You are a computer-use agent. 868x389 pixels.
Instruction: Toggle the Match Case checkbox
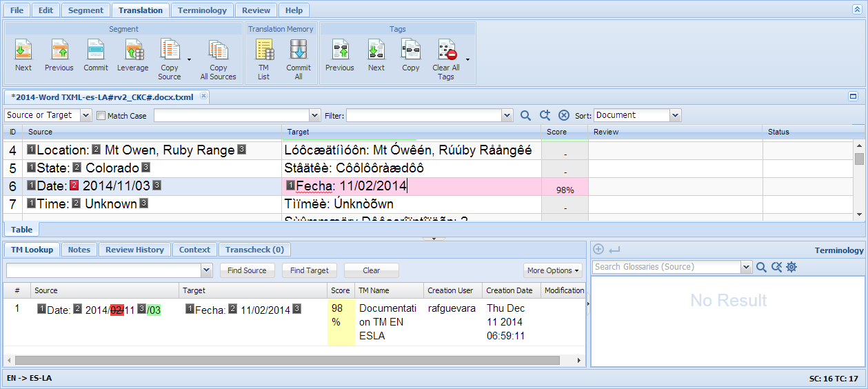tap(101, 116)
